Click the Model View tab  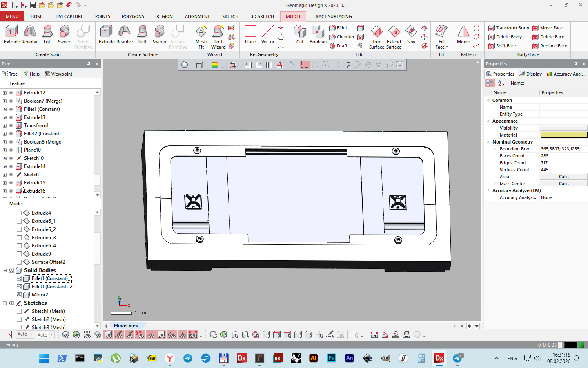126,326
